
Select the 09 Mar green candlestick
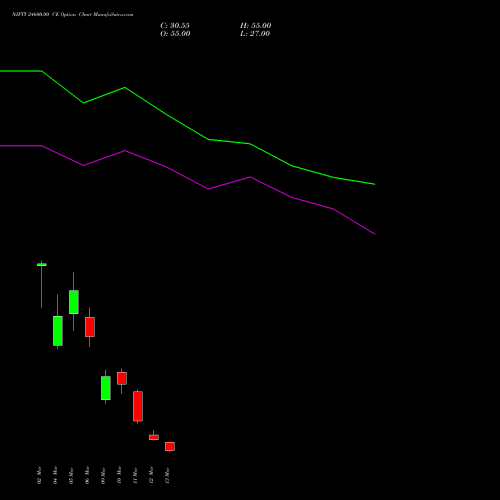click(106, 388)
